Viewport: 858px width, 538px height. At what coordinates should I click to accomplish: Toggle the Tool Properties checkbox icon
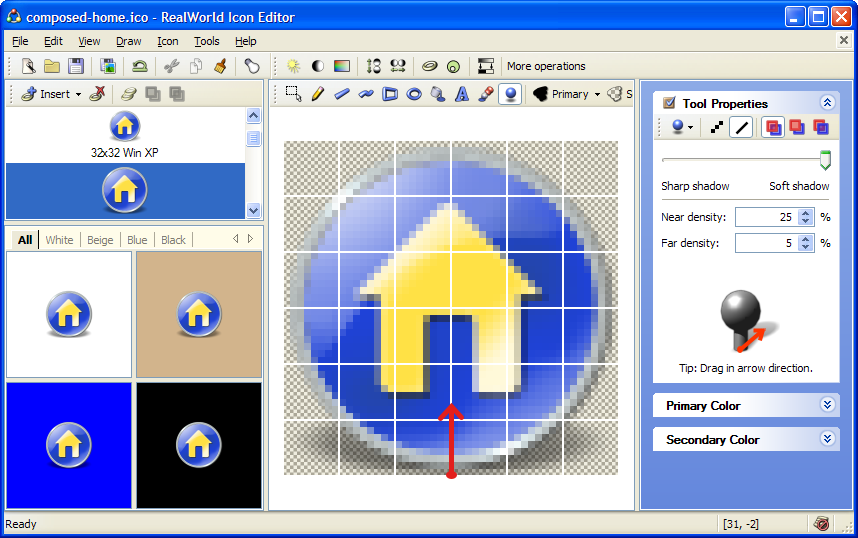click(x=669, y=103)
